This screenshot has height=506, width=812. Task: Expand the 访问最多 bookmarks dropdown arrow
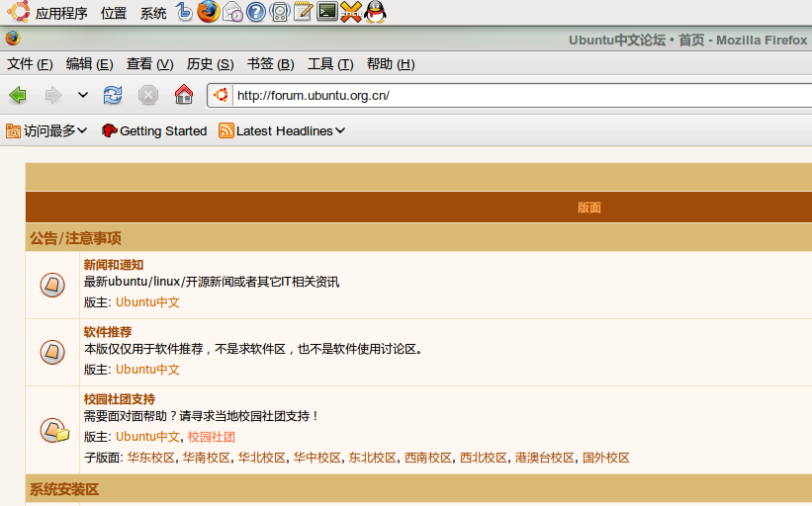[82, 130]
